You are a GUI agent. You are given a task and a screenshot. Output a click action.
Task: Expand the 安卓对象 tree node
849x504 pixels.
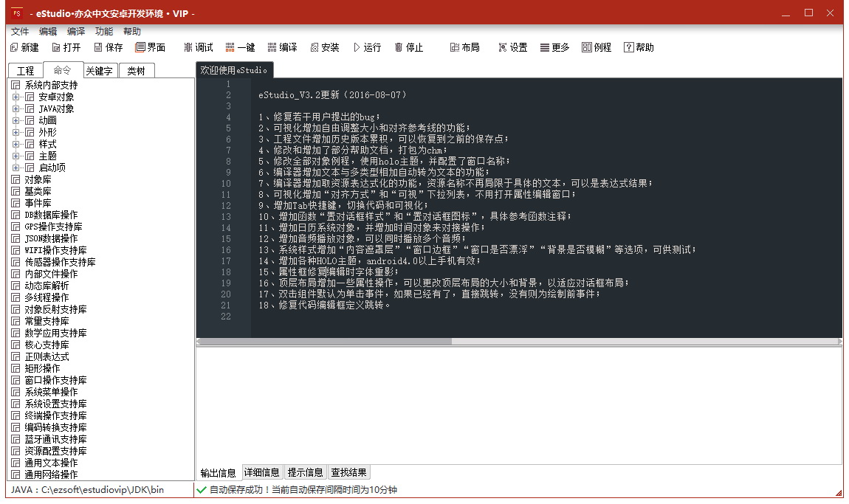[16, 97]
